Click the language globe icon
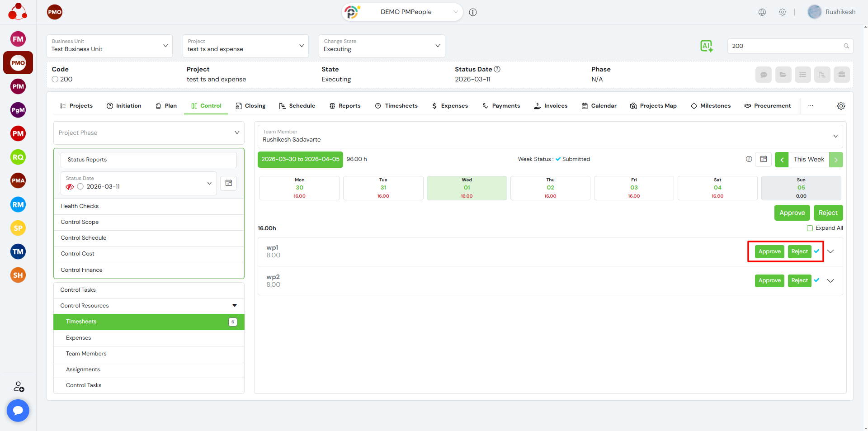The height and width of the screenshot is (431, 868). pos(762,12)
